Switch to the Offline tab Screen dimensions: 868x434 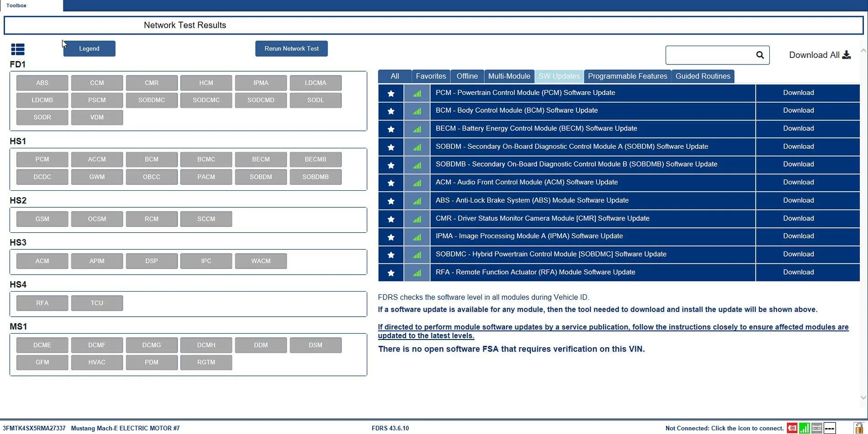pyautogui.click(x=467, y=76)
